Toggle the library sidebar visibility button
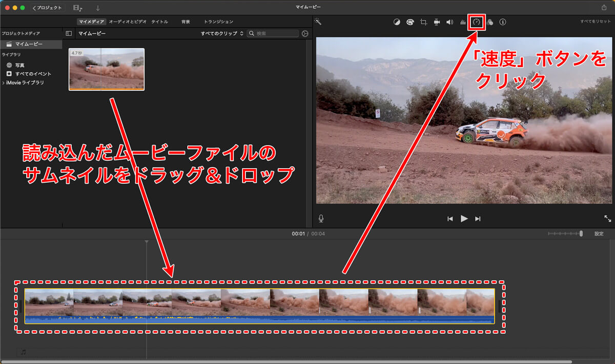This screenshot has width=615, height=364. point(69,33)
